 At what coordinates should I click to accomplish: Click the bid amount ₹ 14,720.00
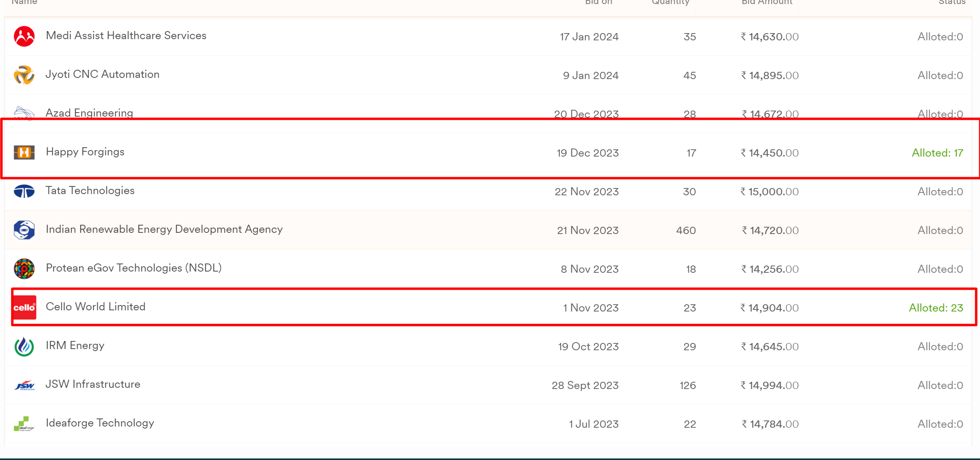click(770, 230)
